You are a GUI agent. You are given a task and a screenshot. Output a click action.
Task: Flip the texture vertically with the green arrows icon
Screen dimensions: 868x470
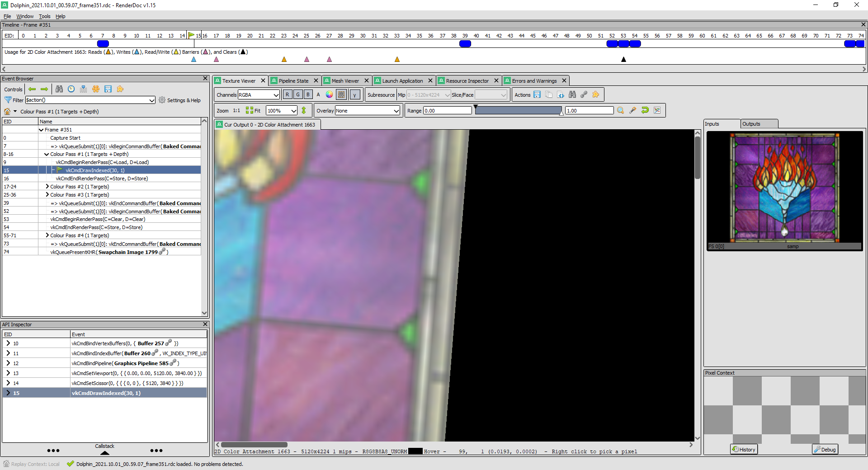click(x=304, y=110)
